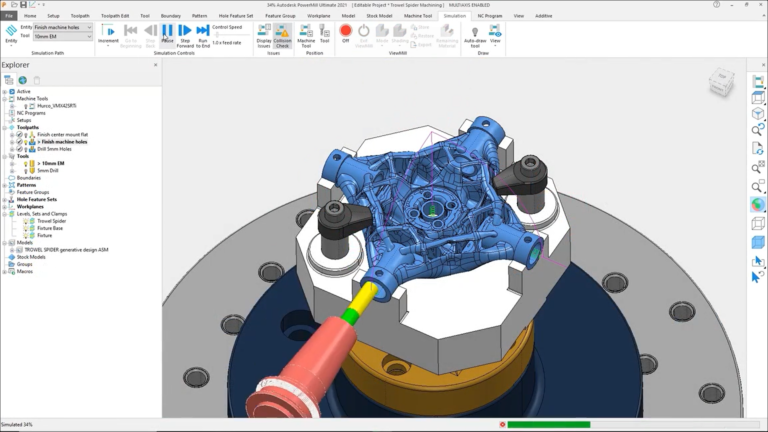Switch to the Boundary ribbon tab
This screenshot has width=768, height=432.
[x=170, y=16]
